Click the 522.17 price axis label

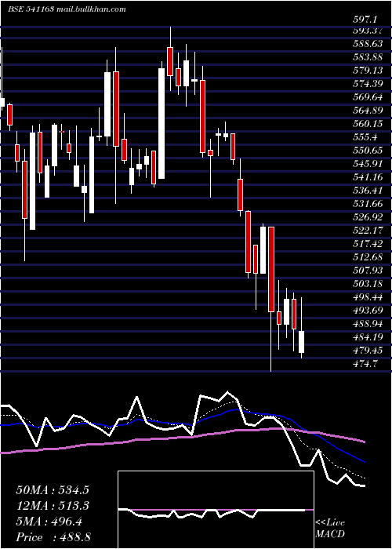click(x=367, y=231)
